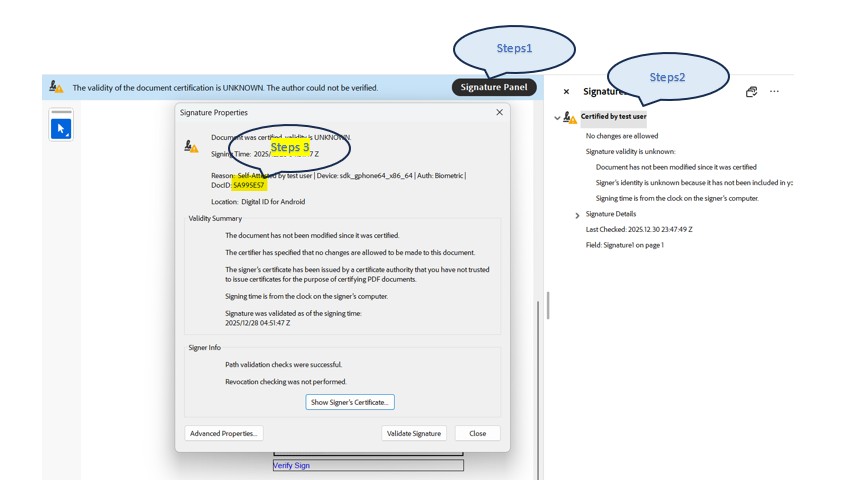Collapse the Certified by test user entry
The width and height of the screenshot is (851, 480).
tap(557, 117)
